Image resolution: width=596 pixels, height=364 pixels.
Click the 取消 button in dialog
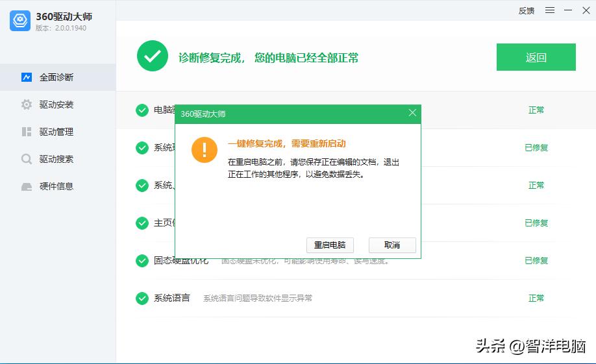click(x=392, y=245)
